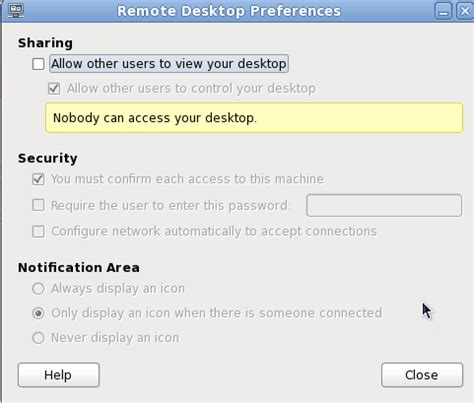Click the Sharing section heading

click(45, 43)
